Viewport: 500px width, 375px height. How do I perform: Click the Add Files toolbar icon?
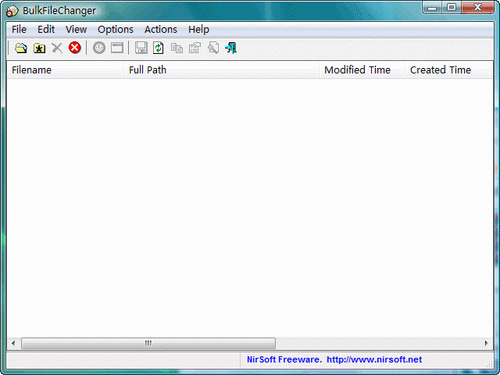pyautogui.click(x=21, y=48)
